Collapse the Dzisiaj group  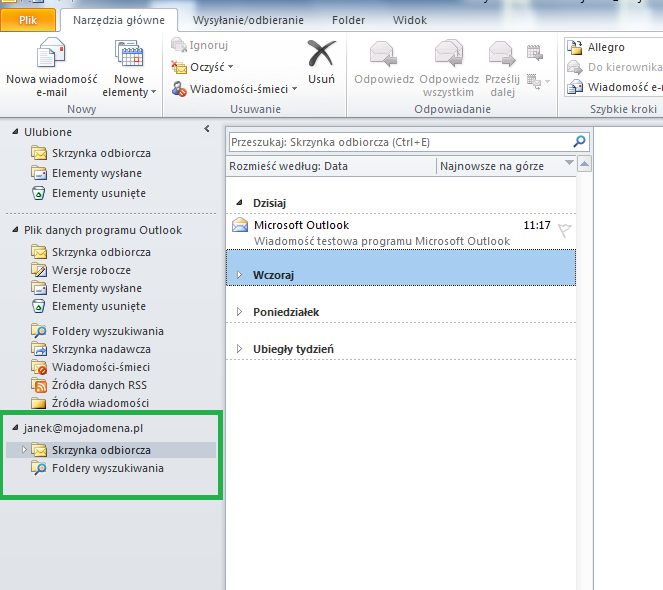pyautogui.click(x=240, y=203)
